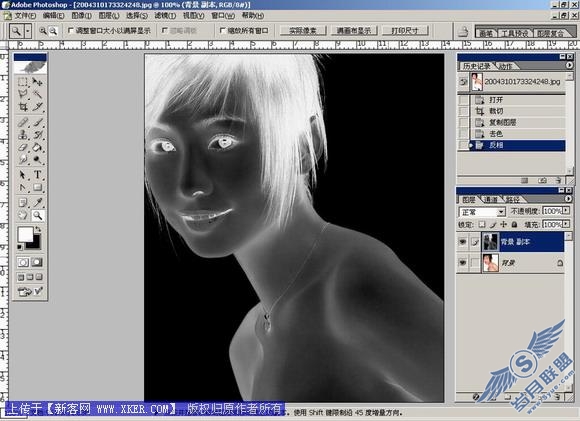Select the Brush tool
Image resolution: width=580 pixels, height=421 pixels.
(37, 122)
